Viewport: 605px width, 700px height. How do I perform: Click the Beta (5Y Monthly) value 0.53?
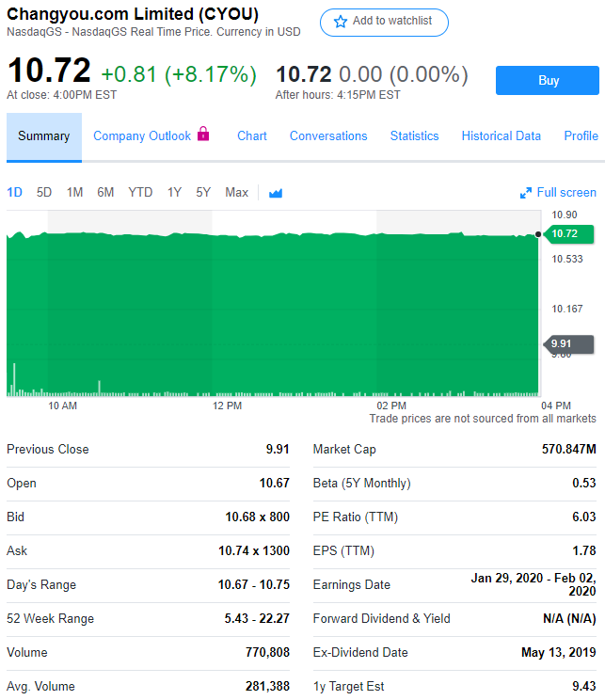click(x=584, y=483)
